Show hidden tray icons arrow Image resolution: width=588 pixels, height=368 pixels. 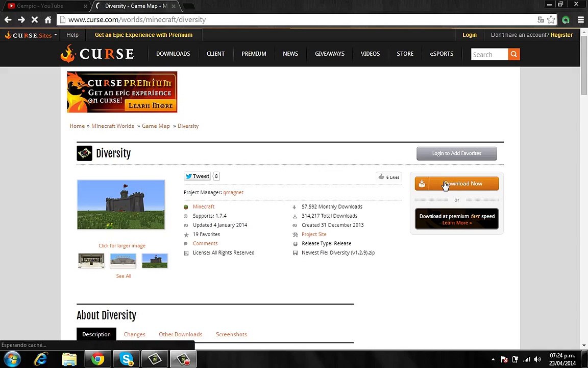[493, 359]
